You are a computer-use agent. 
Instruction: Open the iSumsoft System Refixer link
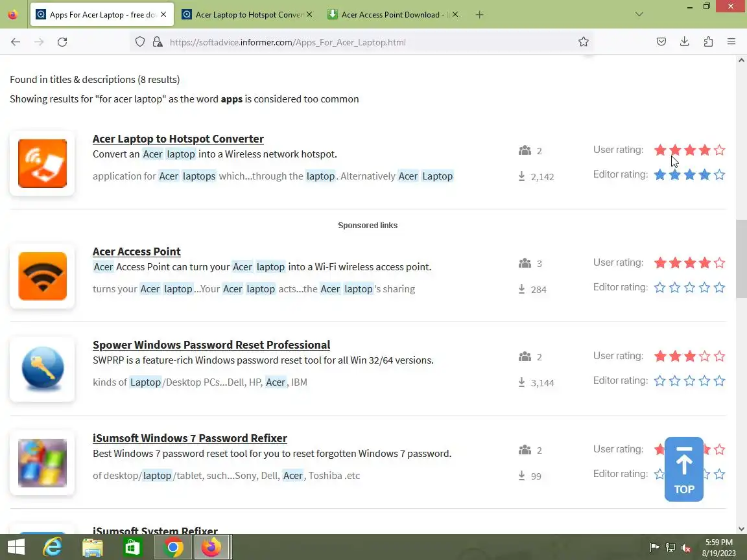coord(156,530)
